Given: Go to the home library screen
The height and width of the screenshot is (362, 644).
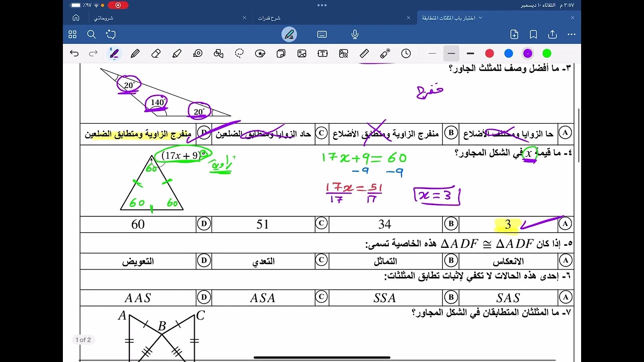Looking at the screenshot, I should [x=76, y=18].
